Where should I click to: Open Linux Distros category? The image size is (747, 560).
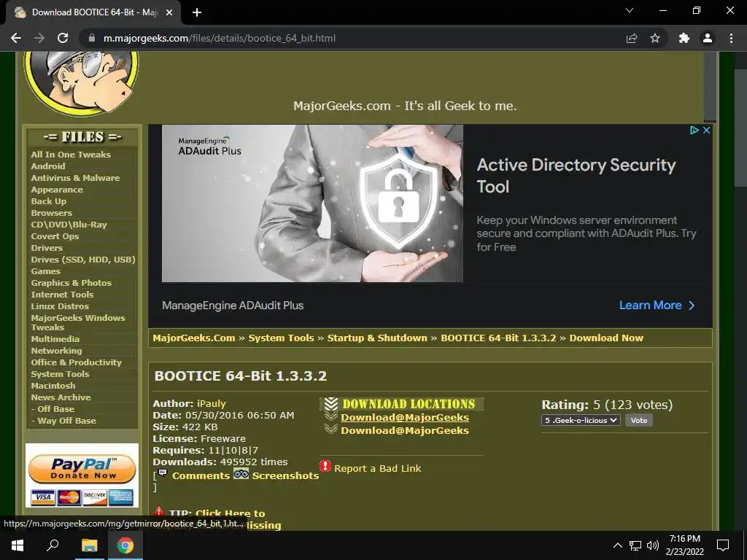tap(60, 306)
